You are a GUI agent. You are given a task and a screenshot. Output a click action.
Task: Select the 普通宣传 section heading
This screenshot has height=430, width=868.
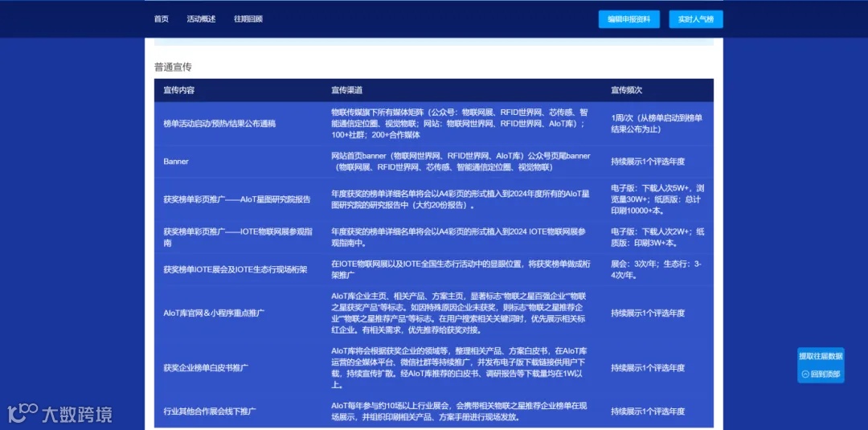(x=173, y=68)
